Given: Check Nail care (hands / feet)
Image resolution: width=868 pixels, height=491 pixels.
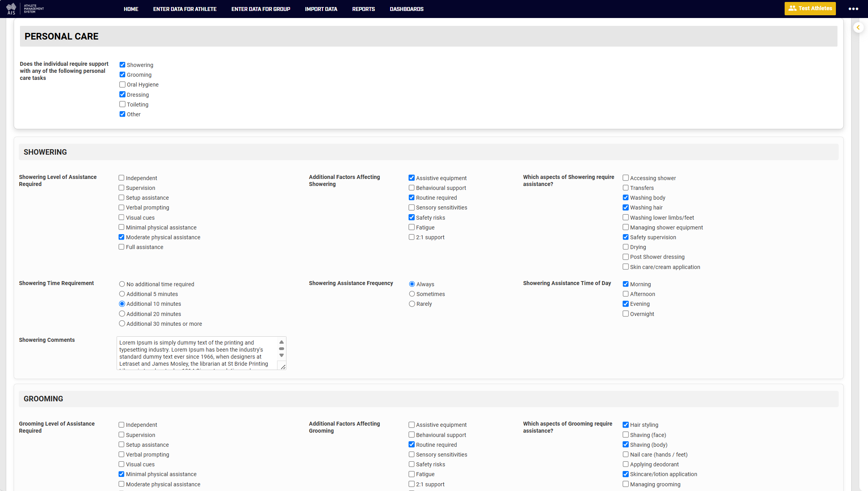Looking at the screenshot, I should pos(626,454).
